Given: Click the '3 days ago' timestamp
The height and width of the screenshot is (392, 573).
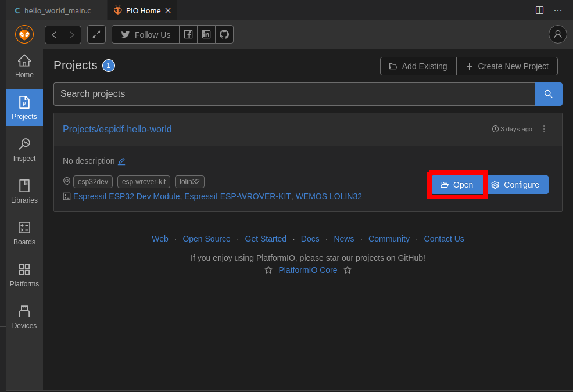Looking at the screenshot, I should tap(513, 129).
